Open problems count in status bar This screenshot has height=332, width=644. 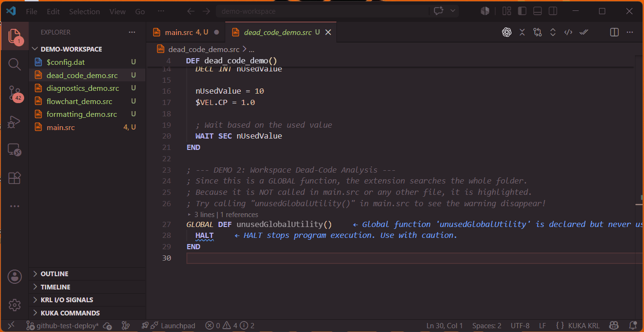(230, 325)
